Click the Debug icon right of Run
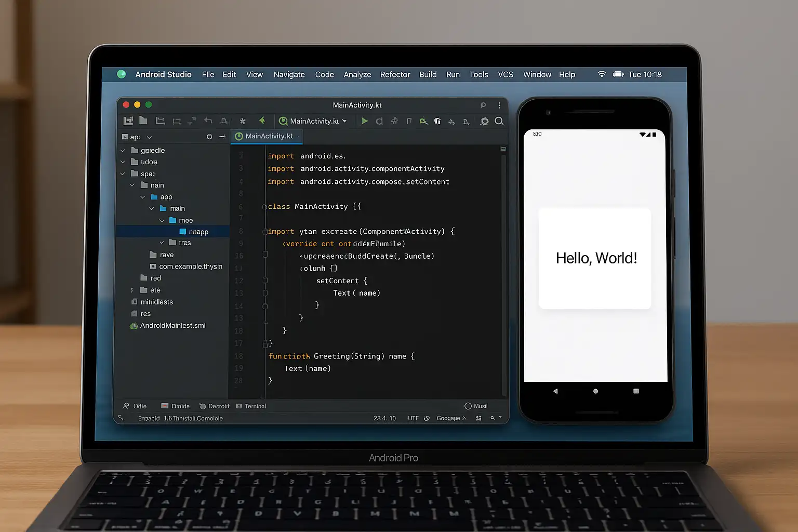 pyautogui.click(x=379, y=121)
